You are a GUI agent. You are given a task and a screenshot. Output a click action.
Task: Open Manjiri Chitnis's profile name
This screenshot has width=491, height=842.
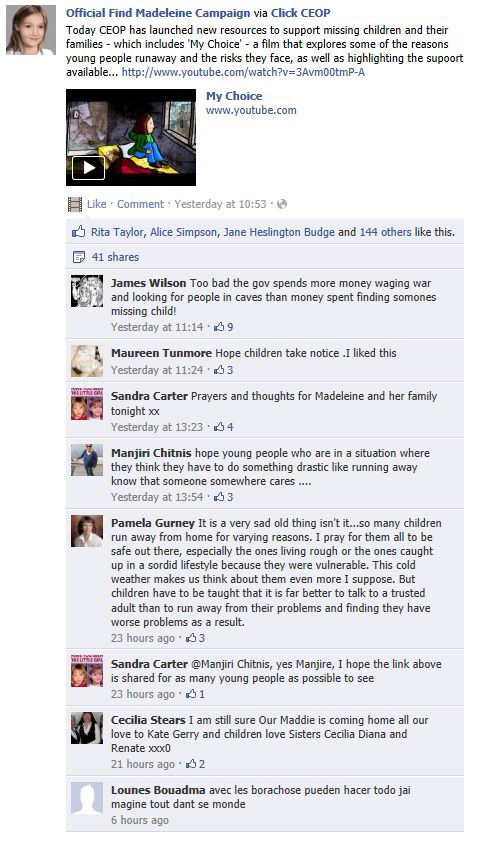pos(151,453)
